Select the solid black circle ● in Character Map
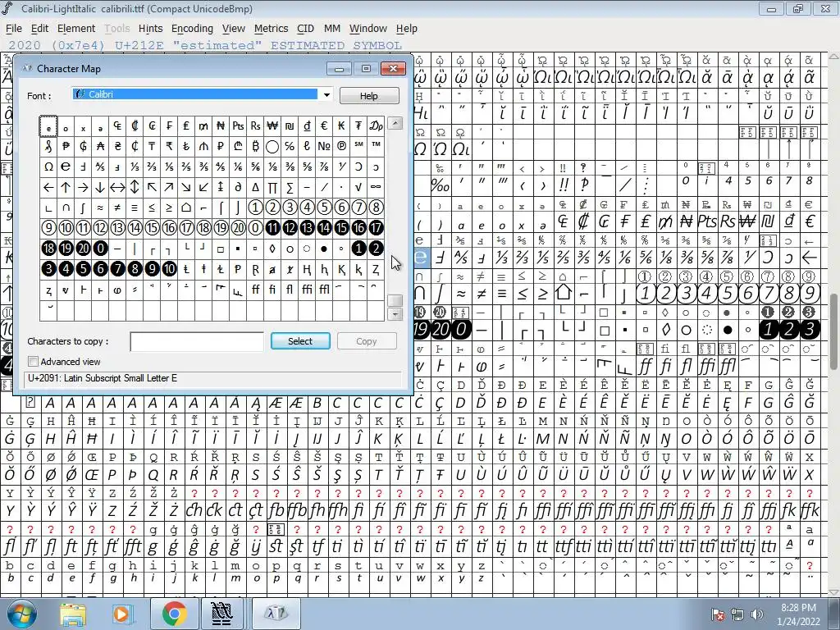The width and height of the screenshot is (840, 630). click(324, 248)
